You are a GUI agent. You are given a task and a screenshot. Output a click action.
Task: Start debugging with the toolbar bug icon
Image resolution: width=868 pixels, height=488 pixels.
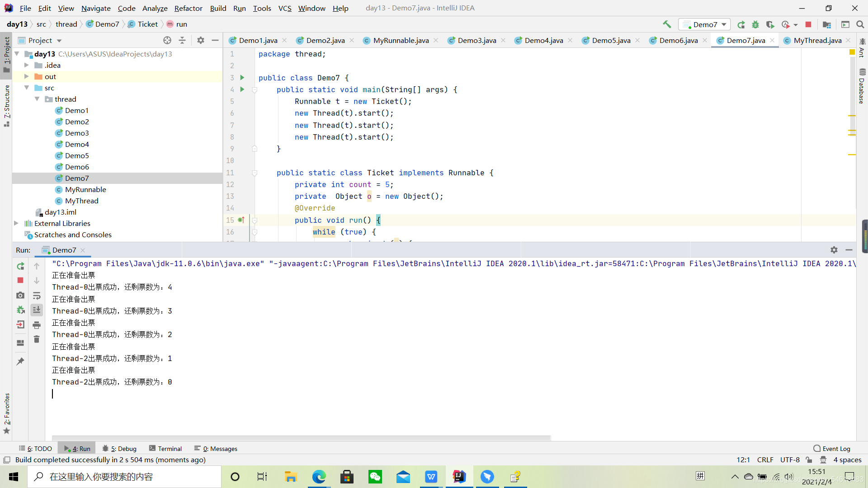tap(755, 24)
